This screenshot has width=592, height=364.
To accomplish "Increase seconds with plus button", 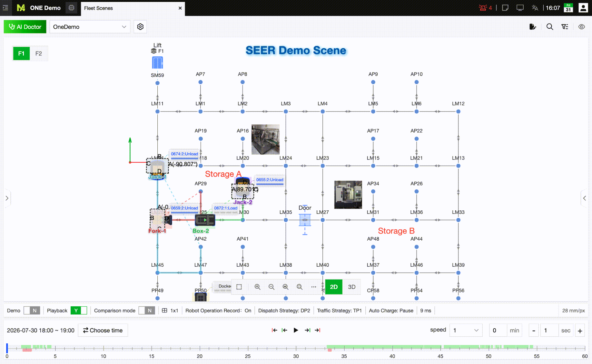I will [580, 330].
